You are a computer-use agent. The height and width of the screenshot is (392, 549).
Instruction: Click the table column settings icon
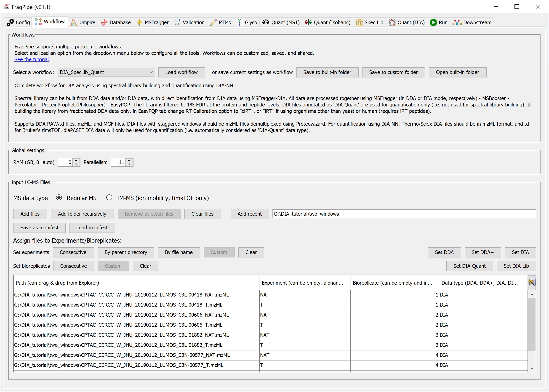coord(532,282)
